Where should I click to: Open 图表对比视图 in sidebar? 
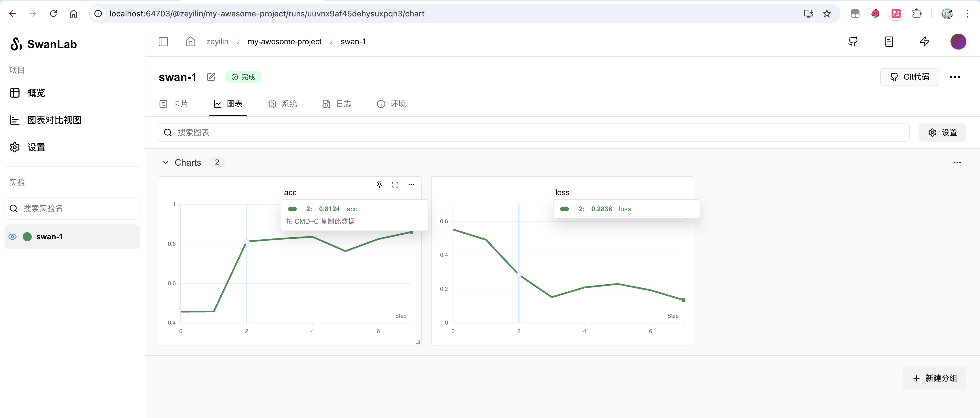coord(54,120)
